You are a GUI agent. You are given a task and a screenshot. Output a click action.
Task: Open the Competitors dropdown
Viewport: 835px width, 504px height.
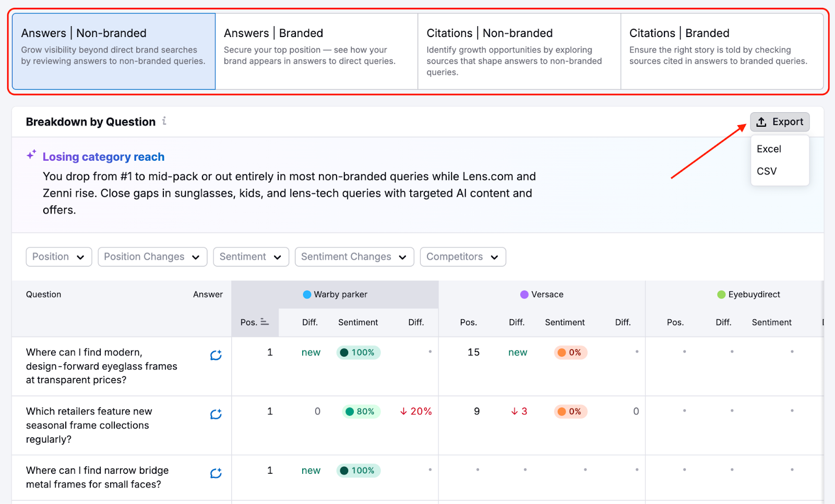(x=462, y=257)
